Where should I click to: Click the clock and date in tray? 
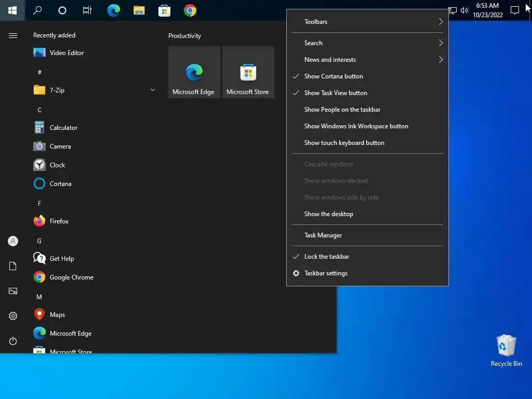tap(487, 10)
